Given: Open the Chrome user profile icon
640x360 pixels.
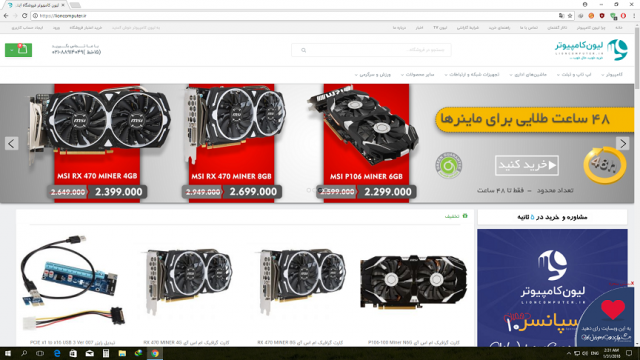Looking at the screenshot, I should (585, 4).
